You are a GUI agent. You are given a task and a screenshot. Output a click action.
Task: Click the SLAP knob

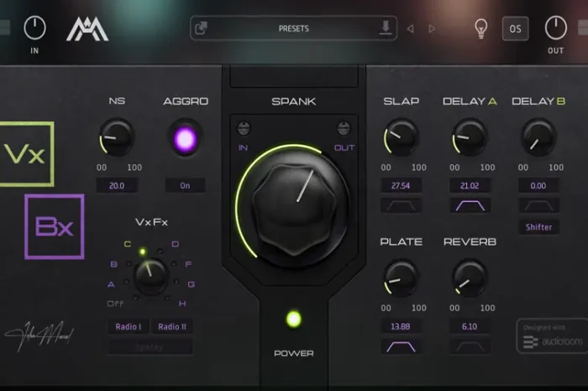[x=401, y=137]
